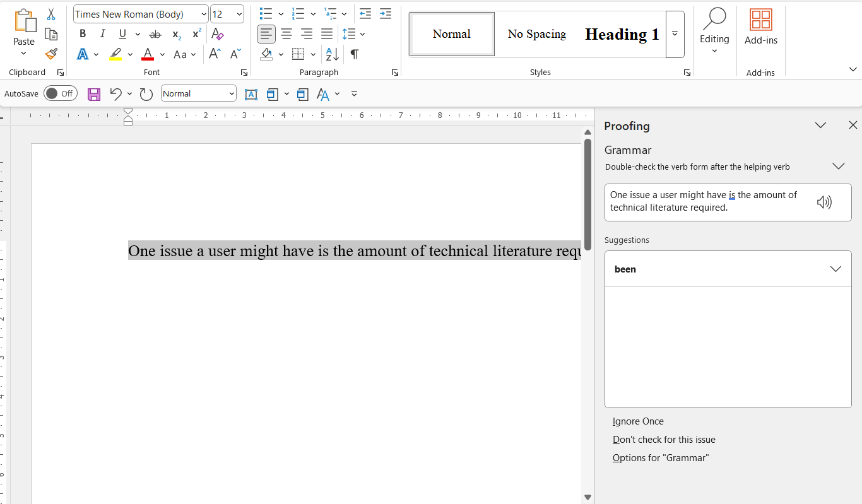The image size is (862, 504).
Task: Click Ignore Once in the Proofing pane
Action: [x=638, y=421]
